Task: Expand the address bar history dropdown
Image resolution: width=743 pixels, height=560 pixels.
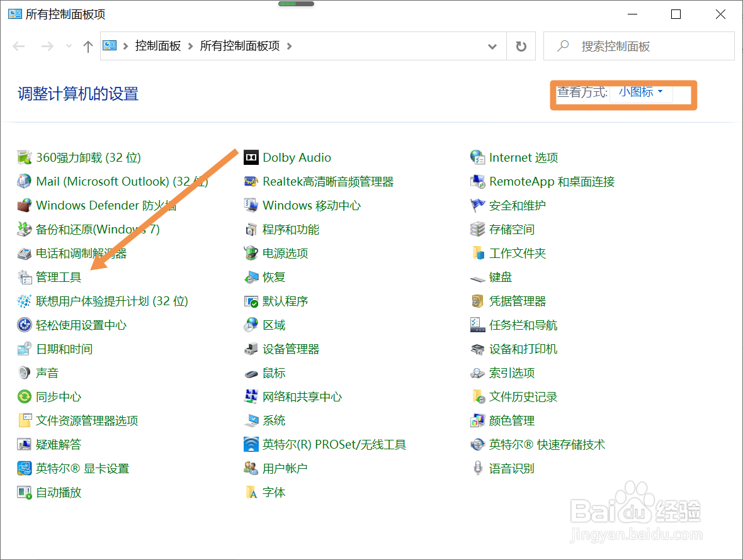Action: click(492, 47)
